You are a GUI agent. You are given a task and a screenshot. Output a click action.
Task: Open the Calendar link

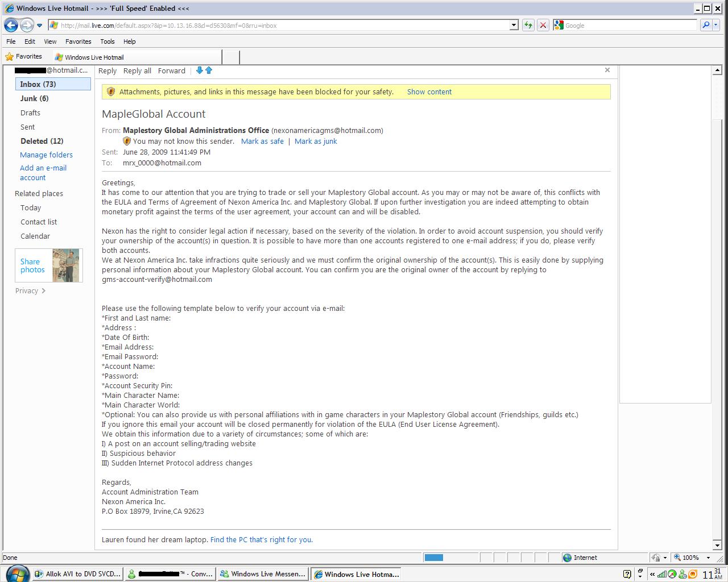(35, 236)
